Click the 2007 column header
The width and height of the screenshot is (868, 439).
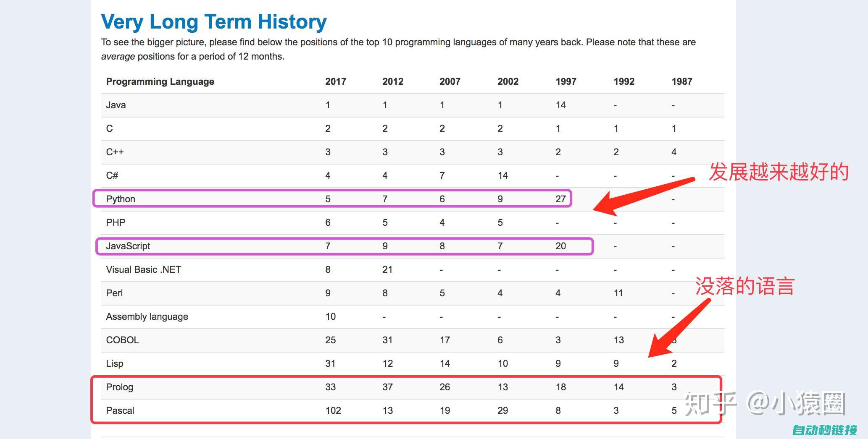pyautogui.click(x=450, y=81)
